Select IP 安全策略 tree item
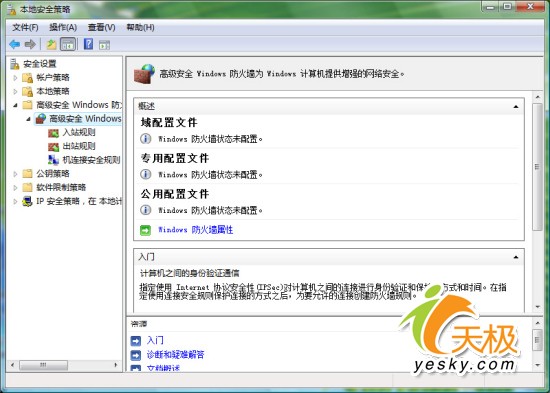 point(79,201)
